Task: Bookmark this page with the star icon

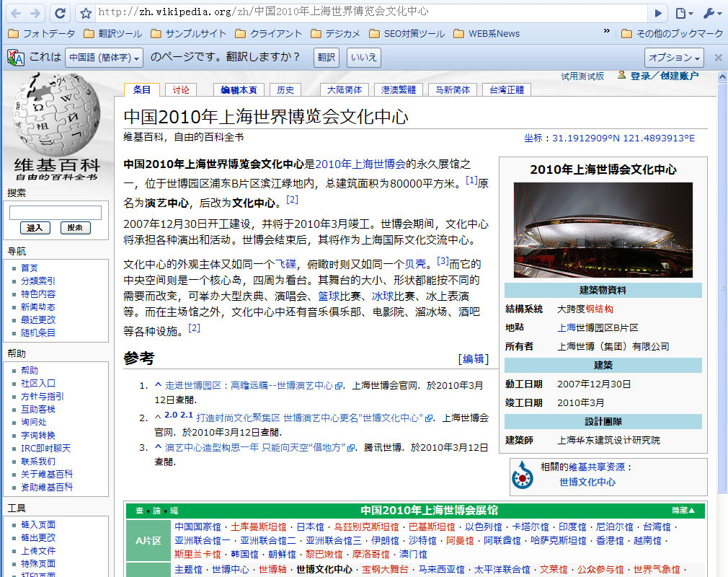Action: point(86,13)
